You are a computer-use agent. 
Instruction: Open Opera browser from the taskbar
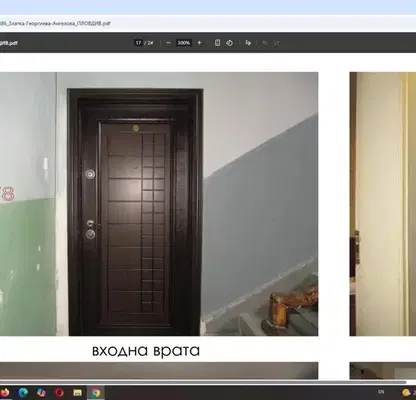[60, 392]
